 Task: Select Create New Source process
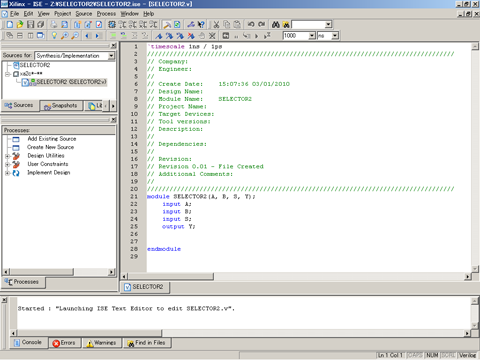[50, 147]
